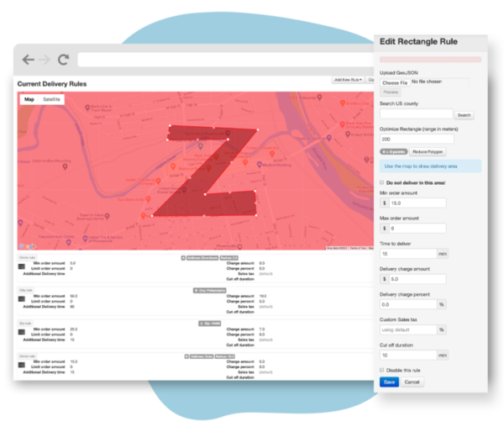This screenshot has width=504, height=432.
Task: Switch to Satellite map view
Action: tap(51, 99)
